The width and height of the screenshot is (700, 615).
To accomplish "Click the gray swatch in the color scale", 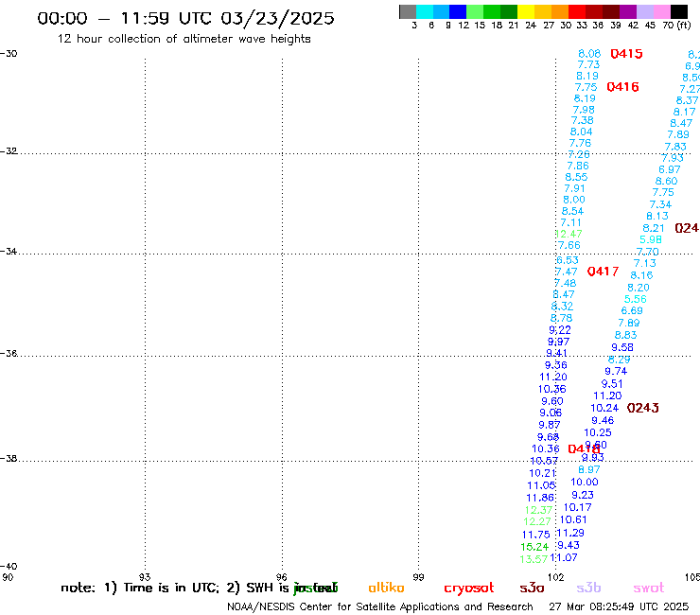I will (x=408, y=11).
